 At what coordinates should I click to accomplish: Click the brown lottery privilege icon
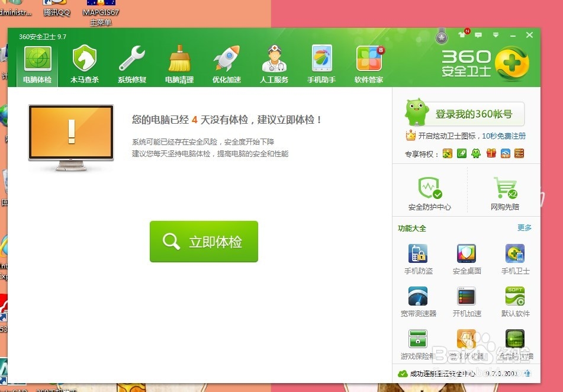[519, 153]
